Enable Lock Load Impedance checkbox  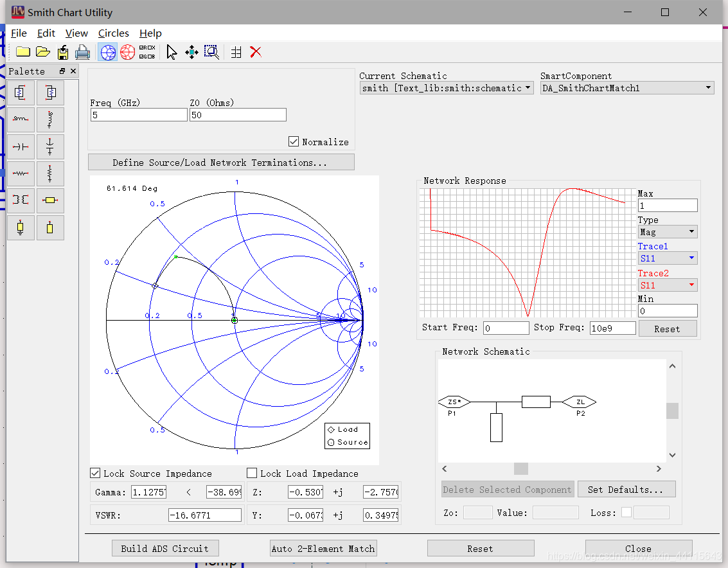pyautogui.click(x=252, y=474)
